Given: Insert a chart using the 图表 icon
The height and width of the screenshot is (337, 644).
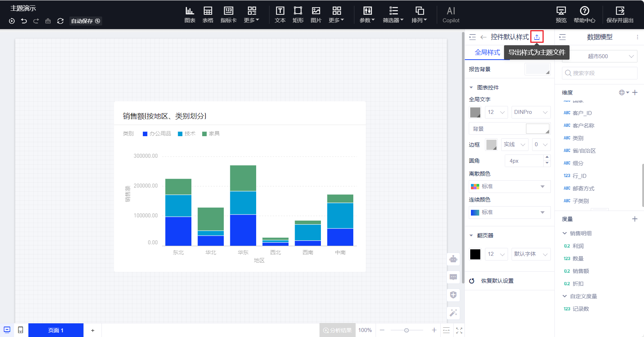Looking at the screenshot, I should [x=190, y=15].
